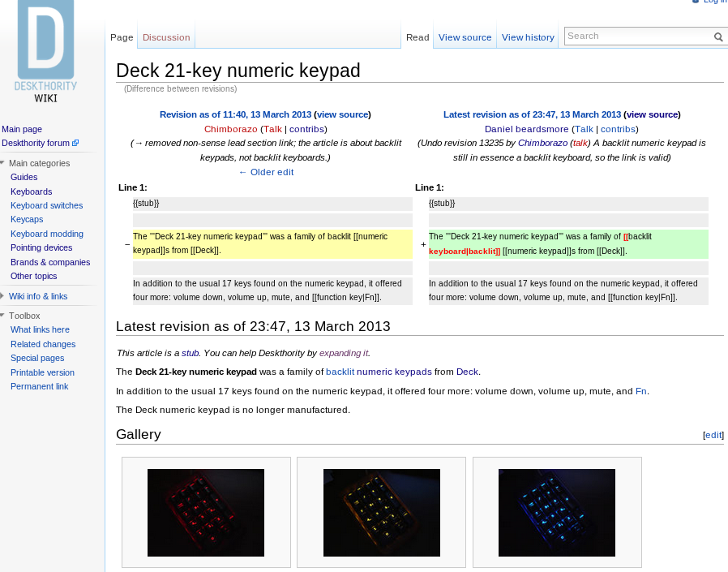Open Other topics category
The height and width of the screenshot is (572, 728).
pyautogui.click(x=34, y=276)
